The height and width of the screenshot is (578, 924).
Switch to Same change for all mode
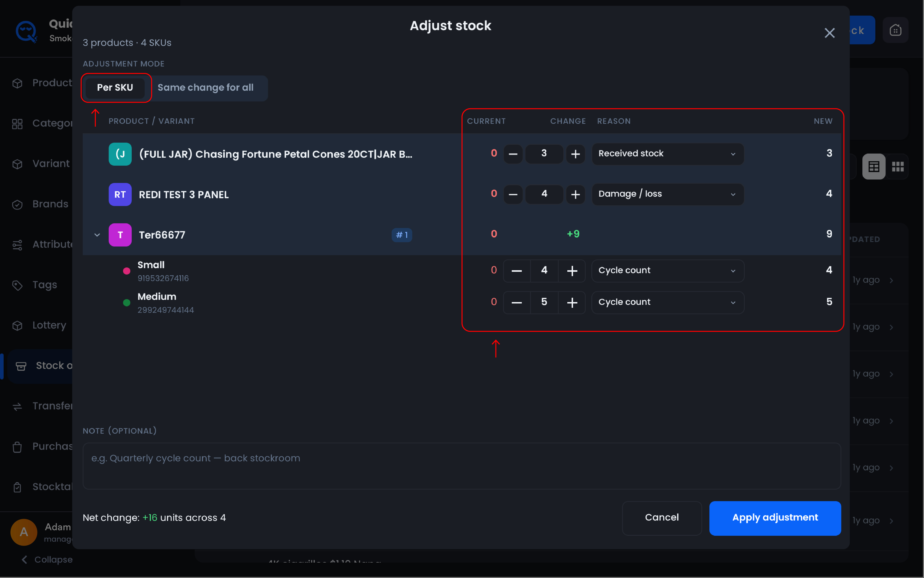pyautogui.click(x=206, y=88)
